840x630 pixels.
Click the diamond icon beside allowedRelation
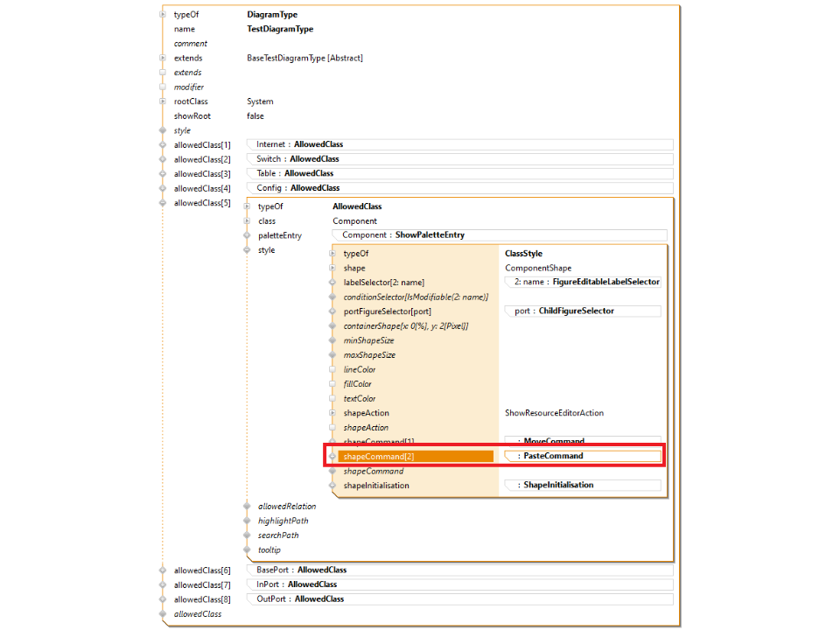coord(247,507)
